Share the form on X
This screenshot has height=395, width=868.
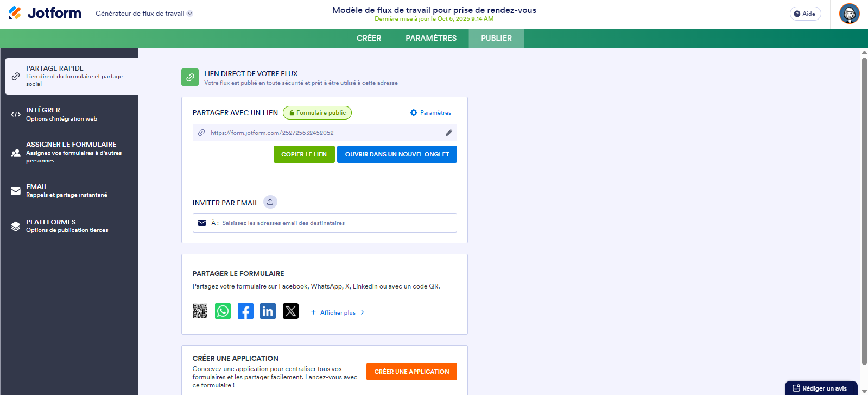tap(290, 311)
